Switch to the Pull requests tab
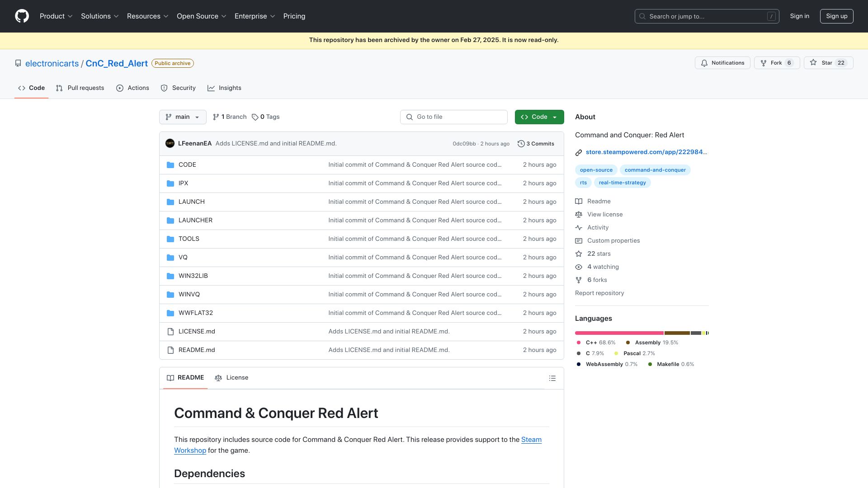The image size is (868, 488). tap(80, 88)
